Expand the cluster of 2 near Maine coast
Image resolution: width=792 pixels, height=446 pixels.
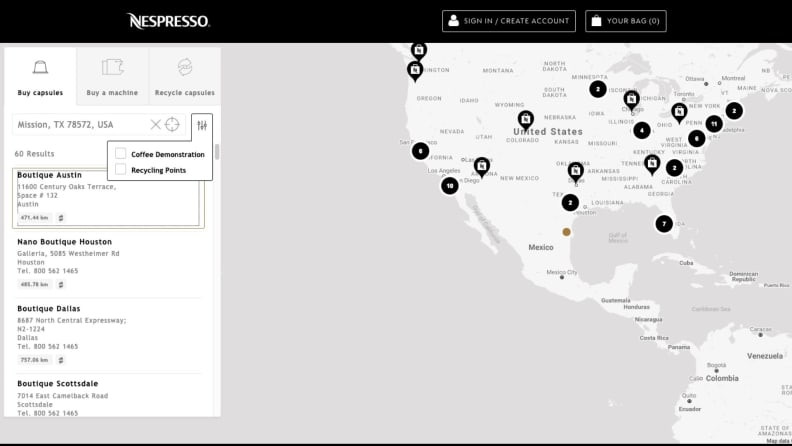click(x=734, y=111)
